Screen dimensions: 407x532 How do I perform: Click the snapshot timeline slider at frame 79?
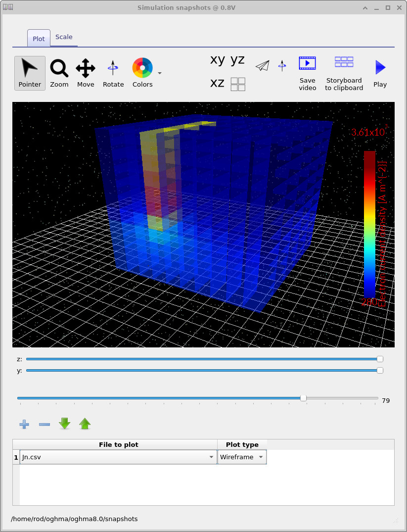(x=303, y=397)
